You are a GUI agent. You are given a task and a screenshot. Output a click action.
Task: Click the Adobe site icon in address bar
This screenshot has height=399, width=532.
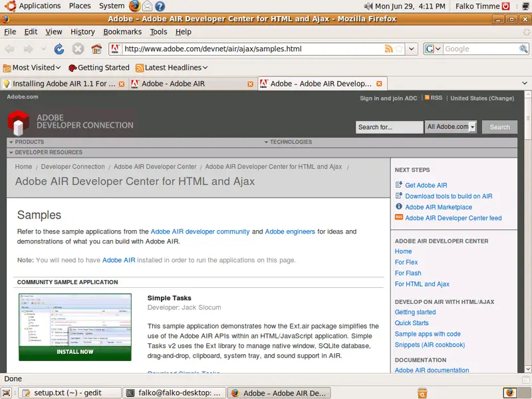115,49
